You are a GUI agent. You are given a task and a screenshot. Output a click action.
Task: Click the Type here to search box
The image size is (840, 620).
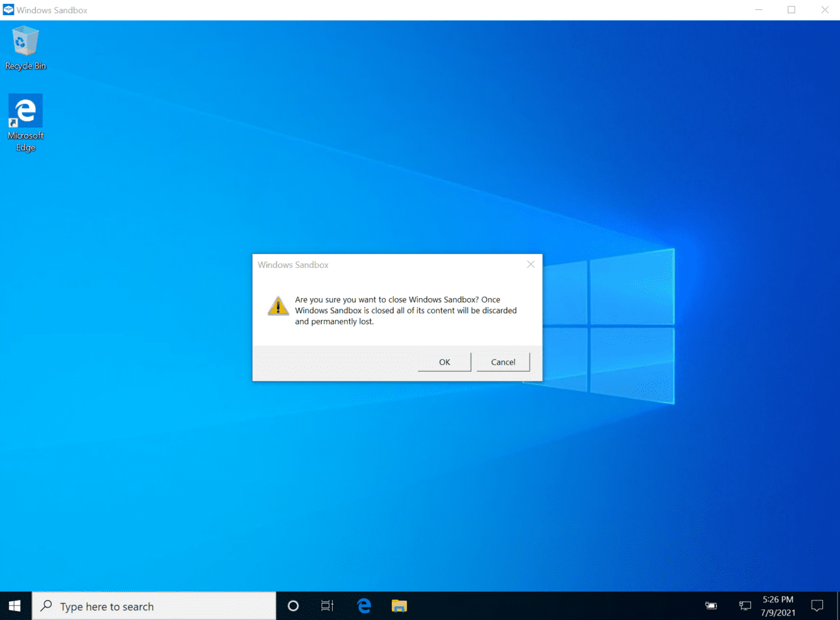154,606
